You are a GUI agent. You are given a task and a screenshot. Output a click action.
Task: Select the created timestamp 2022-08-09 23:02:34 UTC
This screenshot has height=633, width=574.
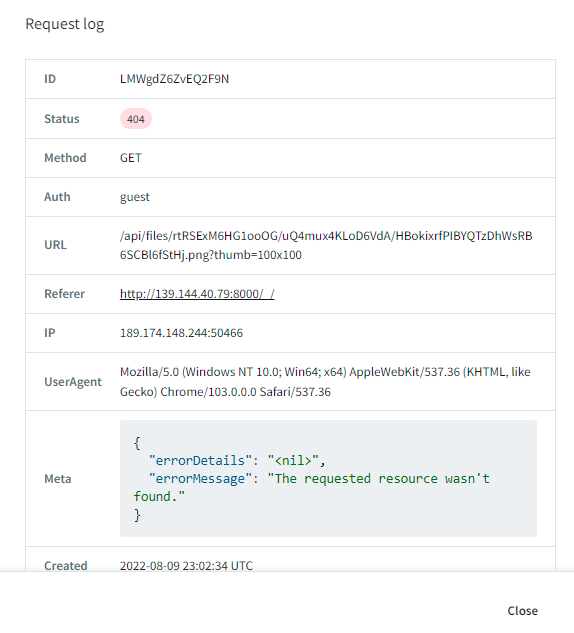pos(186,566)
